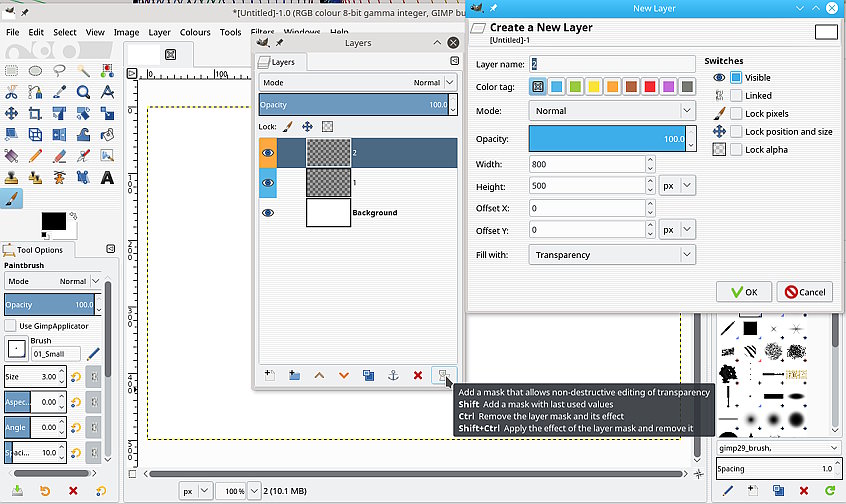The width and height of the screenshot is (846, 504).
Task: Select the Paintbrush tool
Action: pyautogui.click(x=11, y=199)
